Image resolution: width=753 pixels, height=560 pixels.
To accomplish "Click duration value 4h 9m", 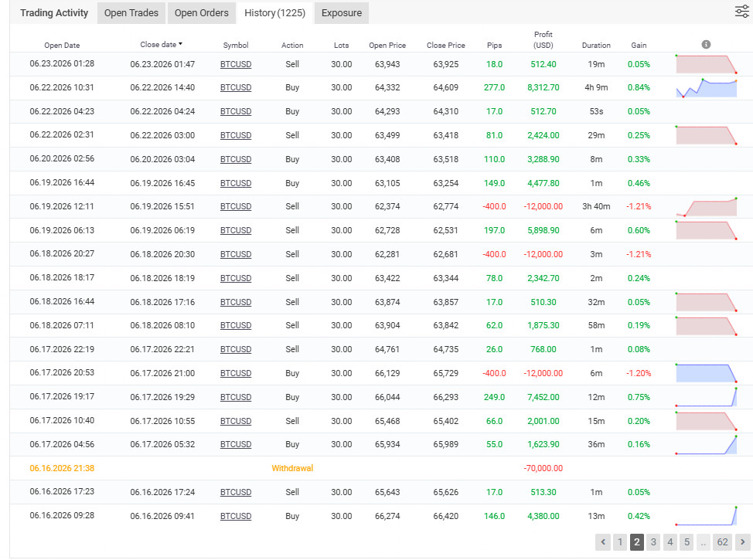I will 596,88.
